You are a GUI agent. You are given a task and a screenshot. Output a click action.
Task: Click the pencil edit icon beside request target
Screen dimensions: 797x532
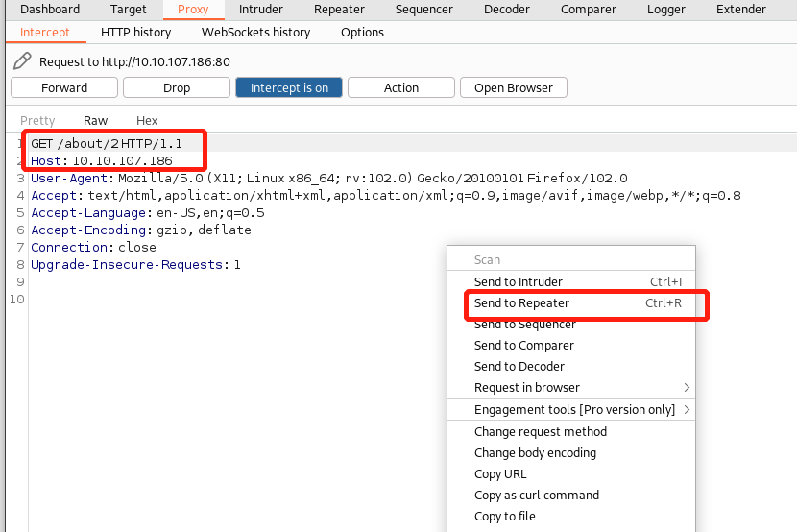(22, 61)
